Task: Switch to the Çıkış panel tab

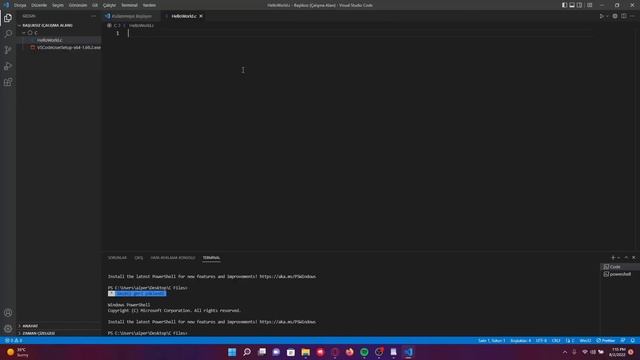Action: pos(139,258)
